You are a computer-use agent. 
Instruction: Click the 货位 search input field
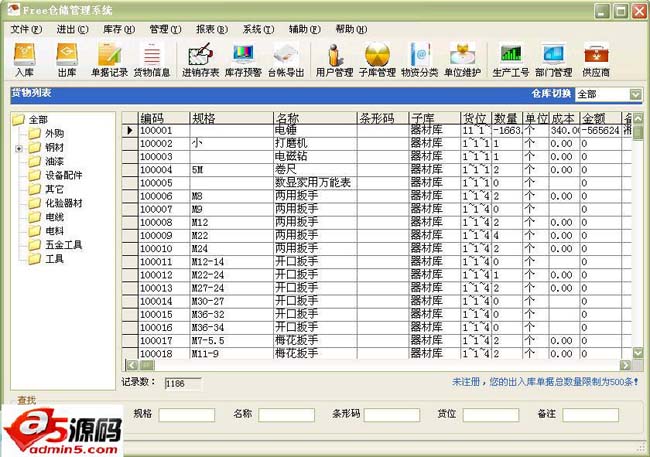tap(491, 415)
